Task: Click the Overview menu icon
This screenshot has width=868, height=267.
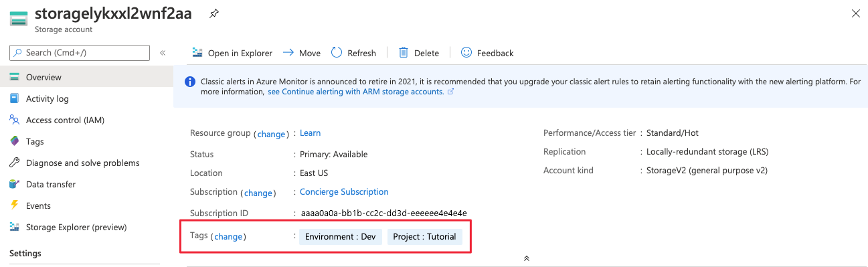Action: coord(14,77)
